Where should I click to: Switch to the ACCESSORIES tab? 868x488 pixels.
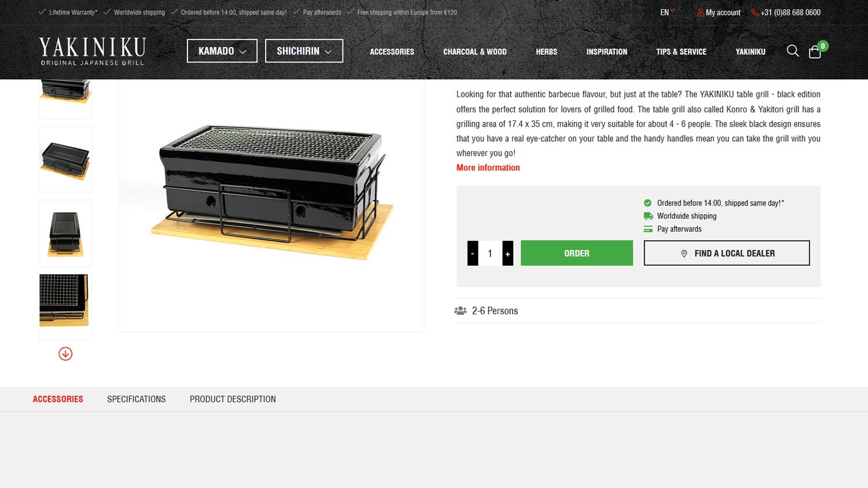[x=58, y=399]
